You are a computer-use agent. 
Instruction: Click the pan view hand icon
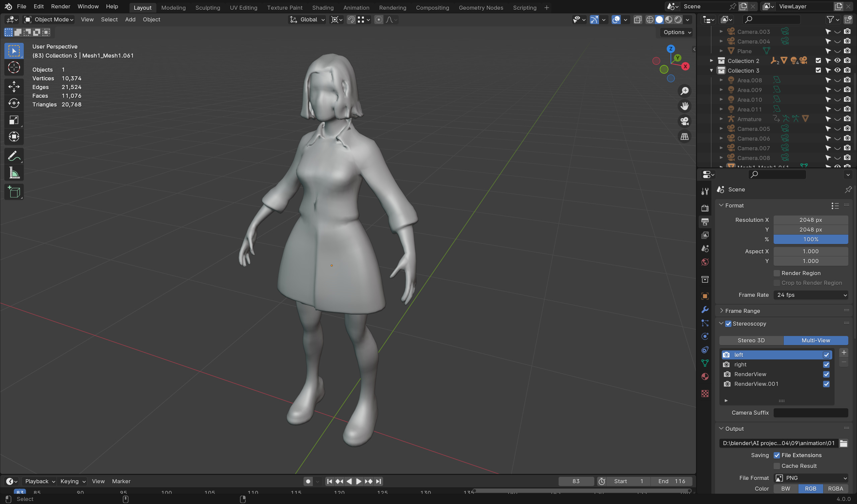click(684, 106)
